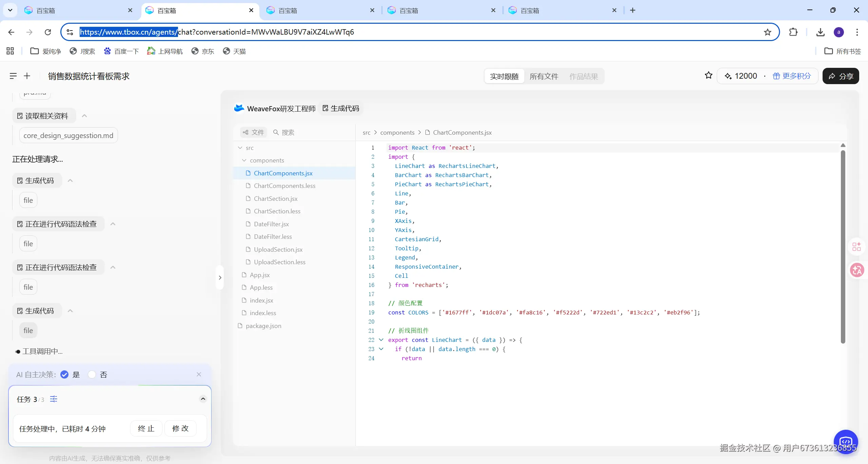
Task: Select 否 for AI autonomous decision
Action: click(92, 374)
